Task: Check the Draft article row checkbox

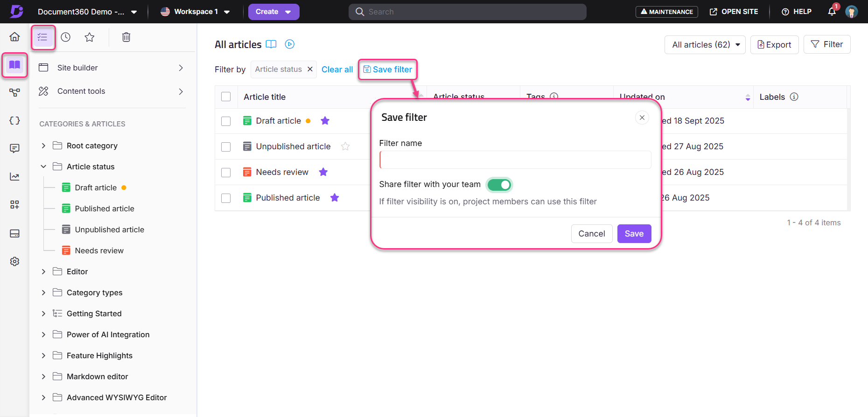Action: click(x=226, y=121)
